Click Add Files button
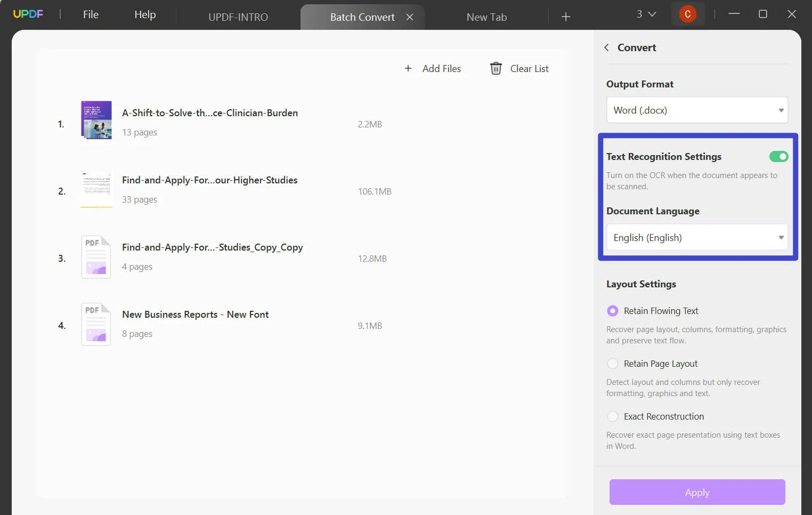 433,68
